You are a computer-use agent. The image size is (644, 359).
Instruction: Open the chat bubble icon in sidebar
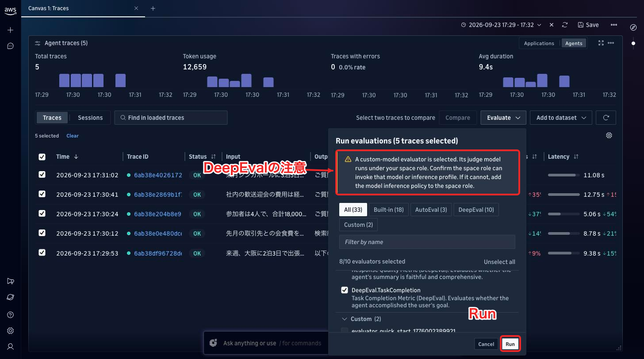pos(11,46)
